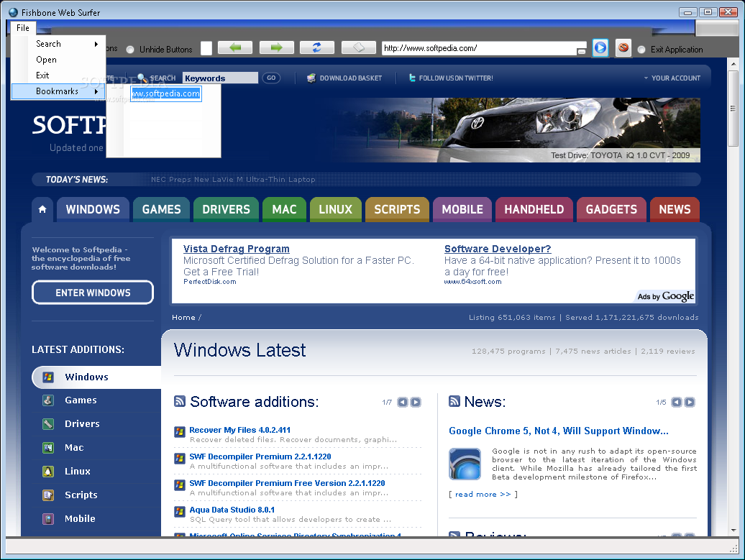
Task: Click the Twitter bird icon
Action: [x=412, y=78]
